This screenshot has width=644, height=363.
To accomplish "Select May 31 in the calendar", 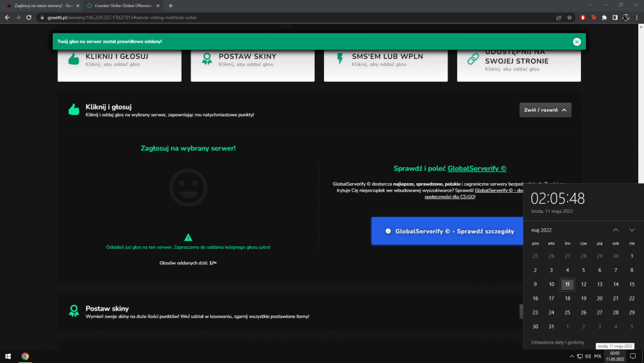I will (x=551, y=326).
